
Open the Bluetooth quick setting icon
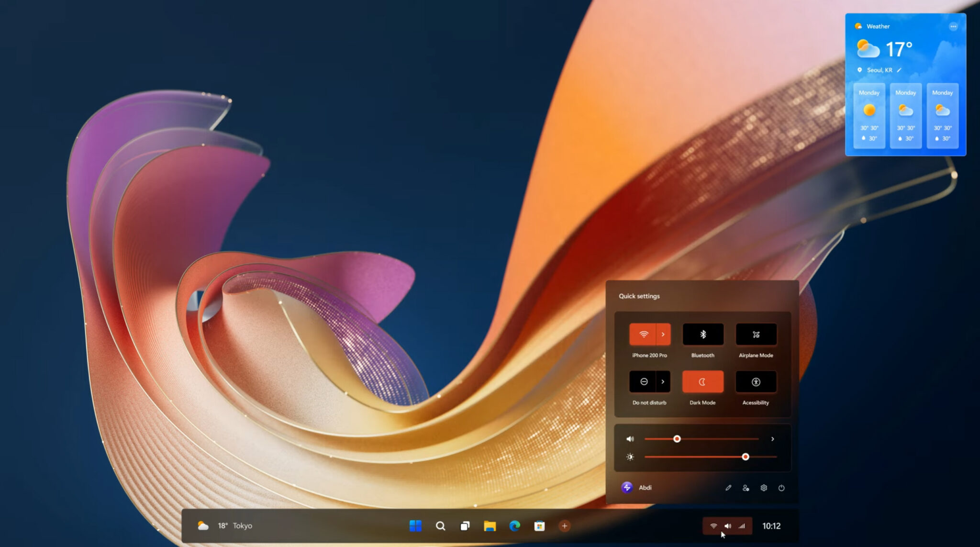702,334
